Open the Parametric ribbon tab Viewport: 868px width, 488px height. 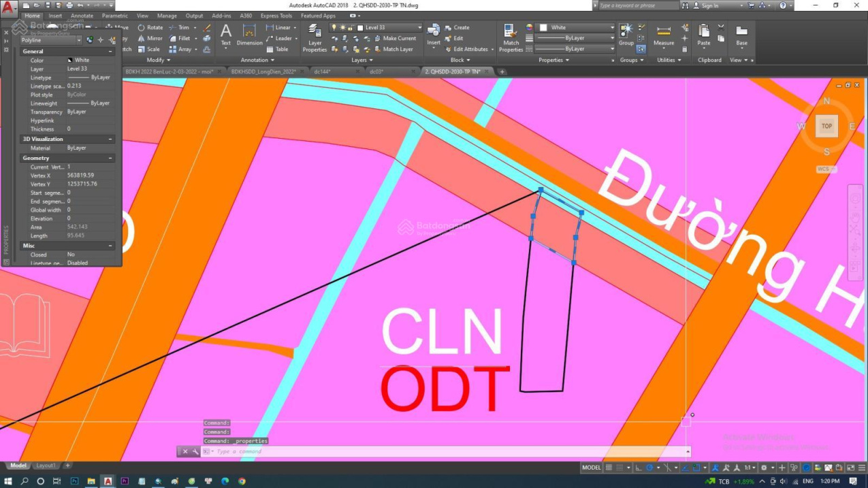[x=115, y=16]
